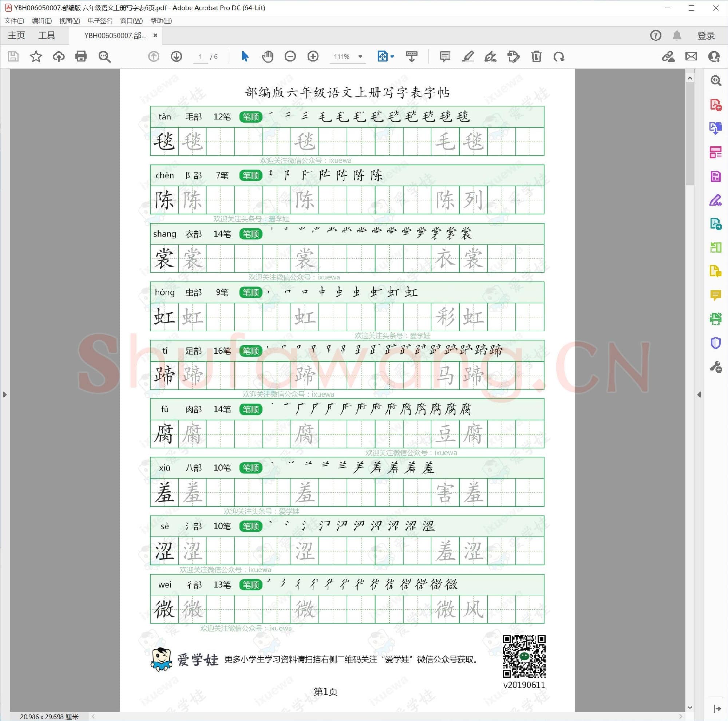Open the Export PDF tool
Image resolution: width=728 pixels, height=721 pixels.
(716, 128)
